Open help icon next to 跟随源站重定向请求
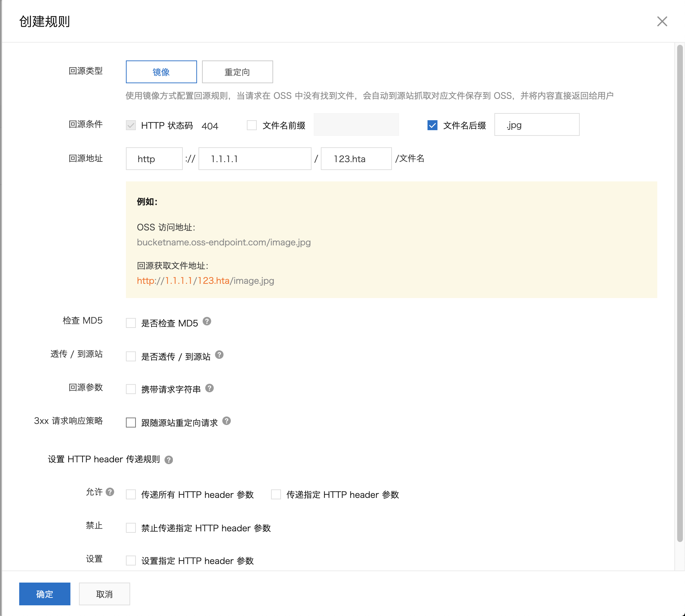 pyautogui.click(x=227, y=421)
